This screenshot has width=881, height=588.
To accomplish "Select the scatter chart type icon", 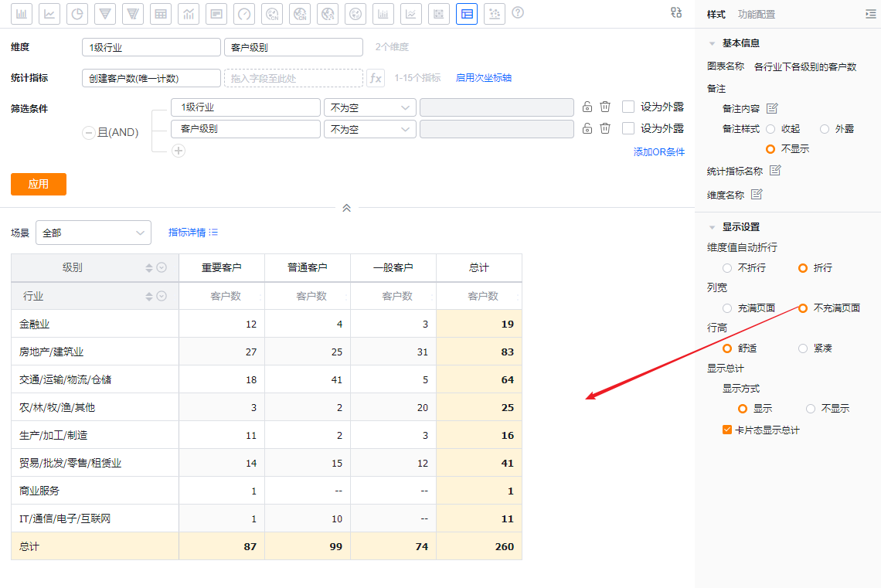I will click(x=495, y=13).
